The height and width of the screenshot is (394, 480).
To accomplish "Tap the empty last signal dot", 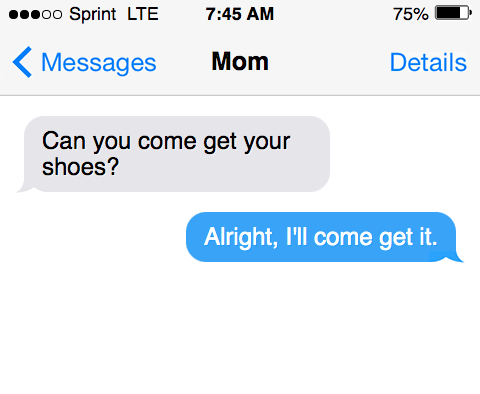I will click(x=57, y=15).
